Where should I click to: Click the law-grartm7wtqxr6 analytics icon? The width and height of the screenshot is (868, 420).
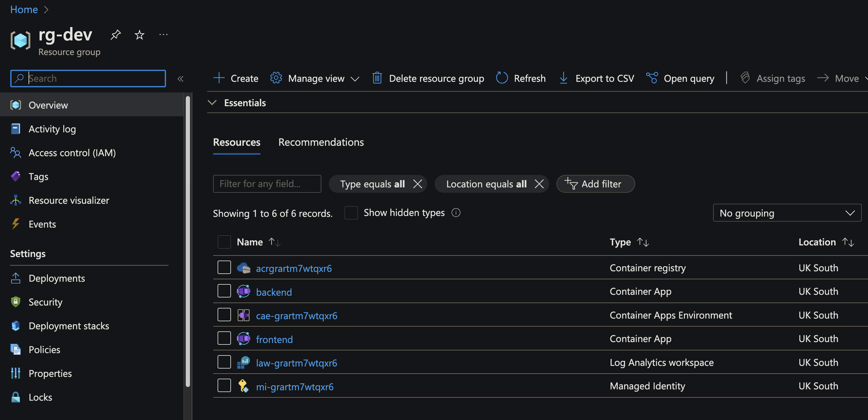[243, 362]
